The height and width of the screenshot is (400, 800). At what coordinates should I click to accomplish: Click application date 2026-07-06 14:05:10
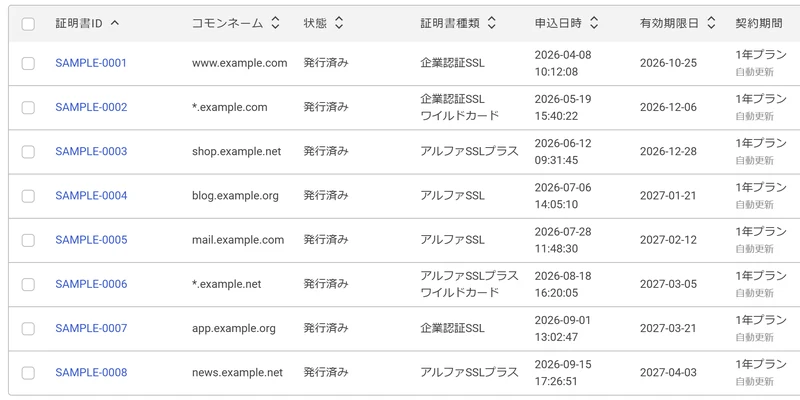563,196
